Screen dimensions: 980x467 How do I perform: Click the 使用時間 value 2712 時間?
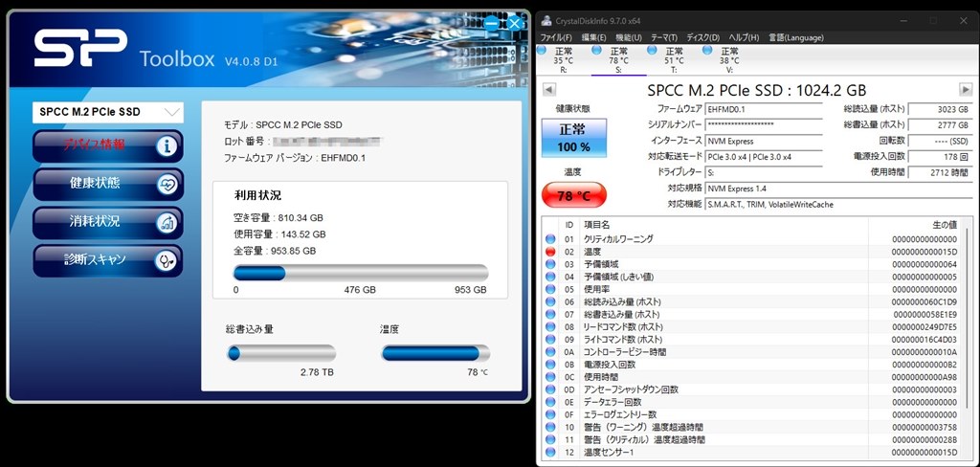click(940, 172)
